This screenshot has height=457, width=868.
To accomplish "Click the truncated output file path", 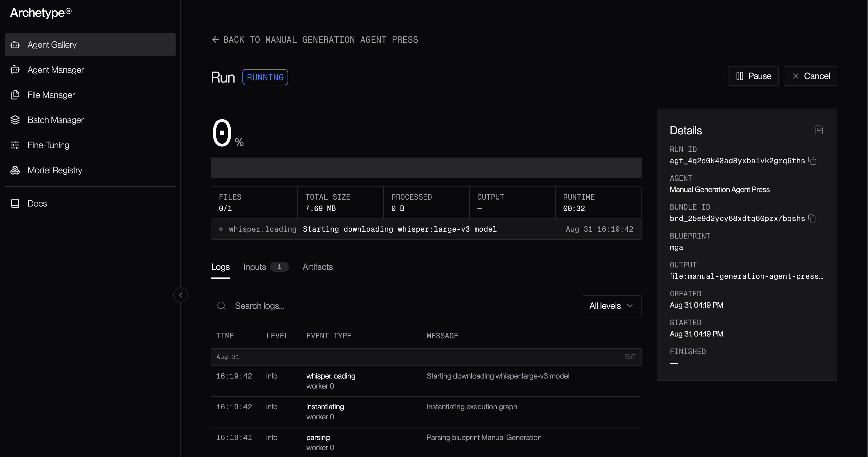I will 746,276.
